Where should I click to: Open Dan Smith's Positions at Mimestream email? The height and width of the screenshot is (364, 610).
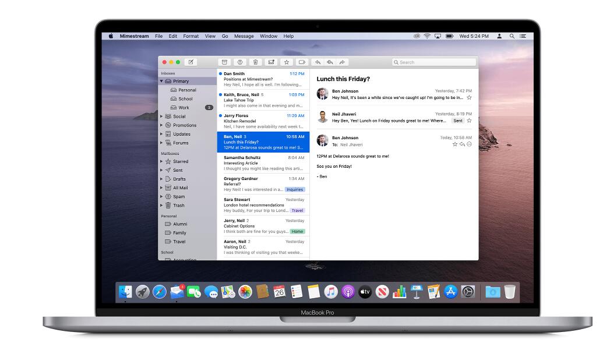(263, 79)
